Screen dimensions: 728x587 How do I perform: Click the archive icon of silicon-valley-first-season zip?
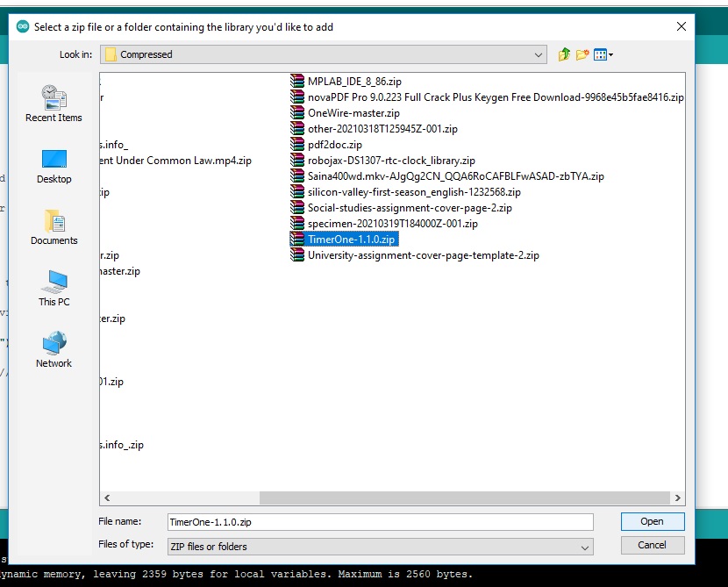coord(297,192)
